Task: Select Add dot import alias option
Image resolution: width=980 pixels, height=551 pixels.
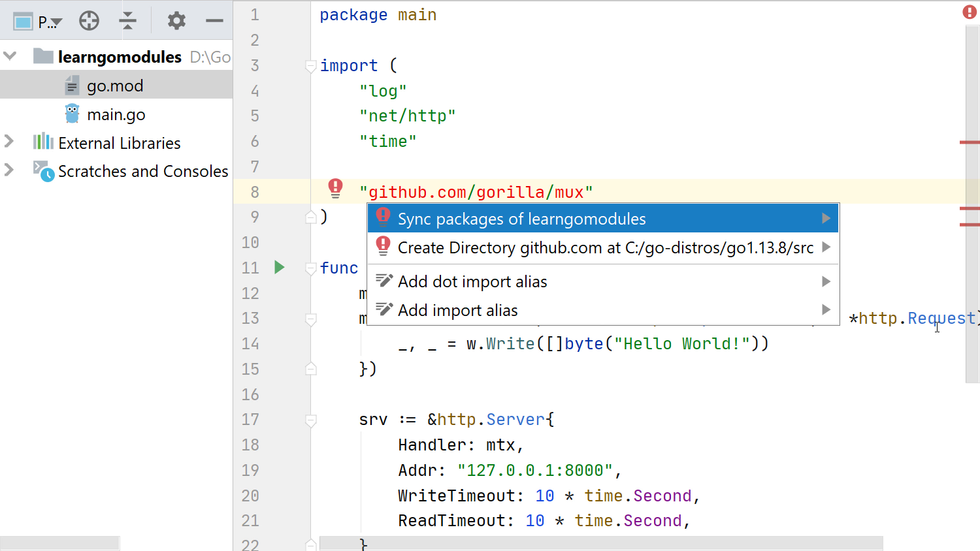Action: point(602,281)
